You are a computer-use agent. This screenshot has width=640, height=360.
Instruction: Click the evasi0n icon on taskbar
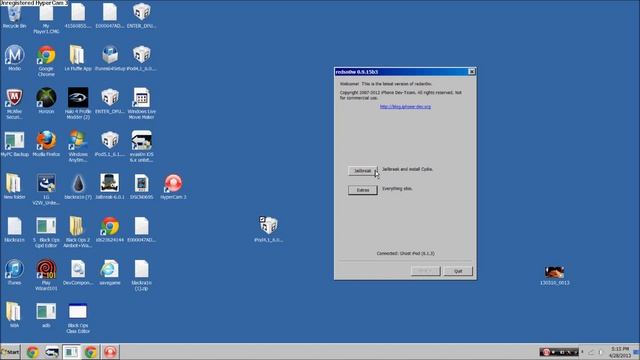[x=52, y=352]
